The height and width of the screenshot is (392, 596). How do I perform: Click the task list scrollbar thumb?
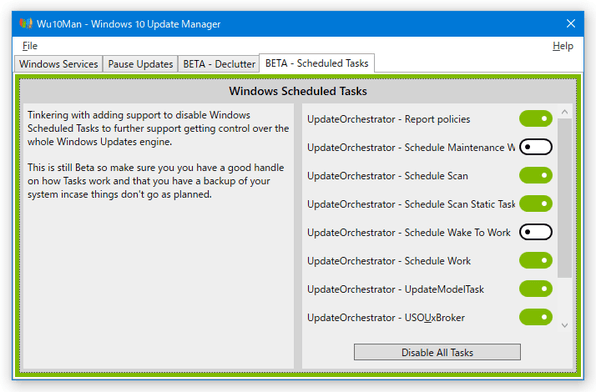[x=564, y=198]
